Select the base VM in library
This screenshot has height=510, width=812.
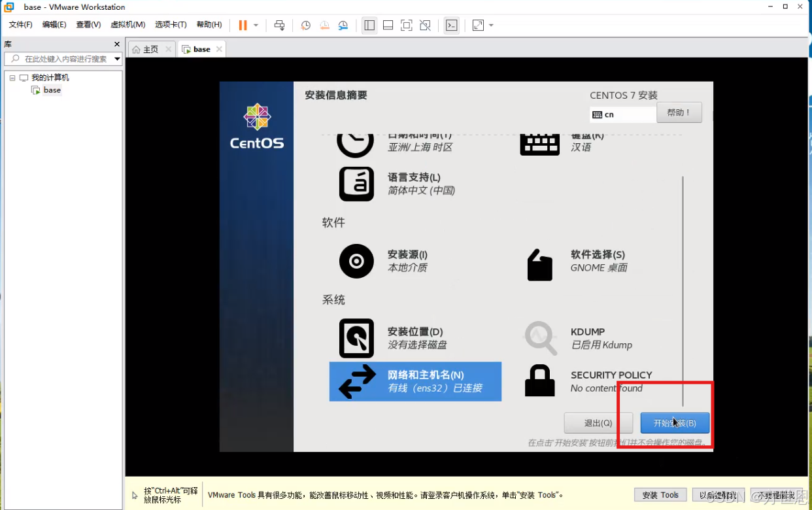pos(52,90)
